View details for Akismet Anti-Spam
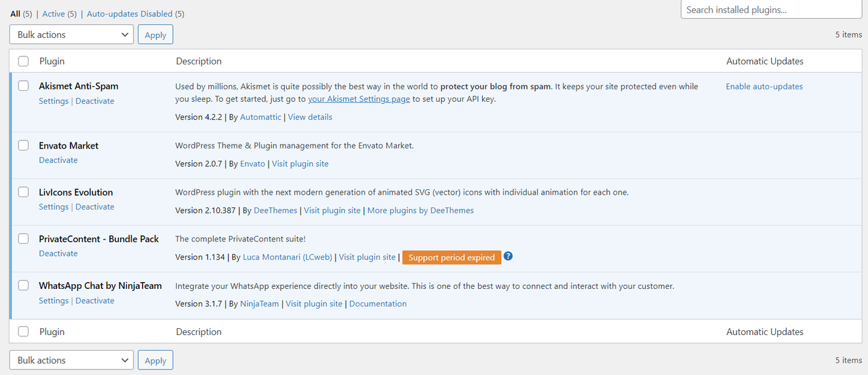 coord(310,117)
